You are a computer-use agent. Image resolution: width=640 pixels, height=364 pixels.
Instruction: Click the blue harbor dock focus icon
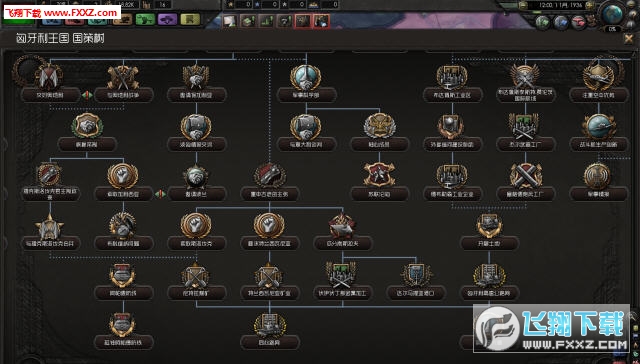pos(416,275)
